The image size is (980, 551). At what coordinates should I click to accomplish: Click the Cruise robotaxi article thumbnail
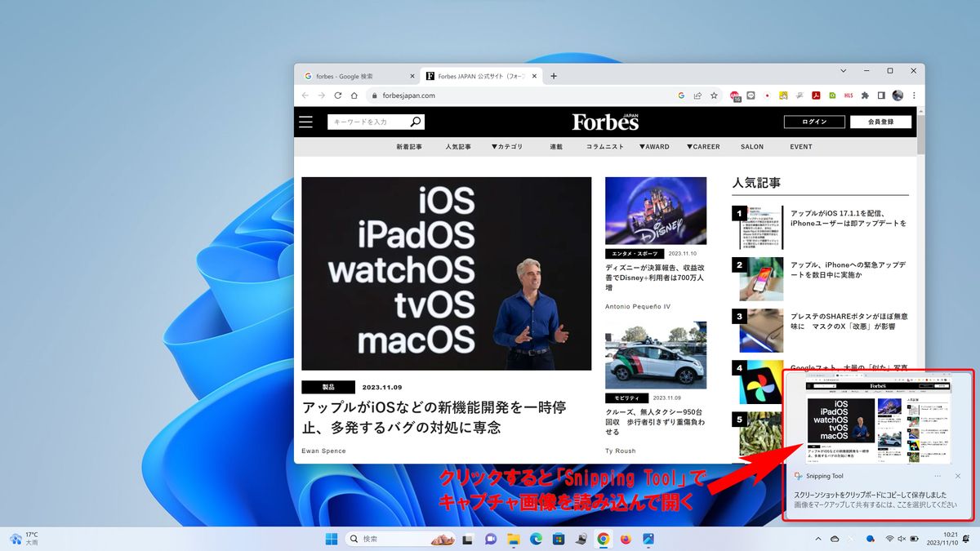tap(656, 355)
